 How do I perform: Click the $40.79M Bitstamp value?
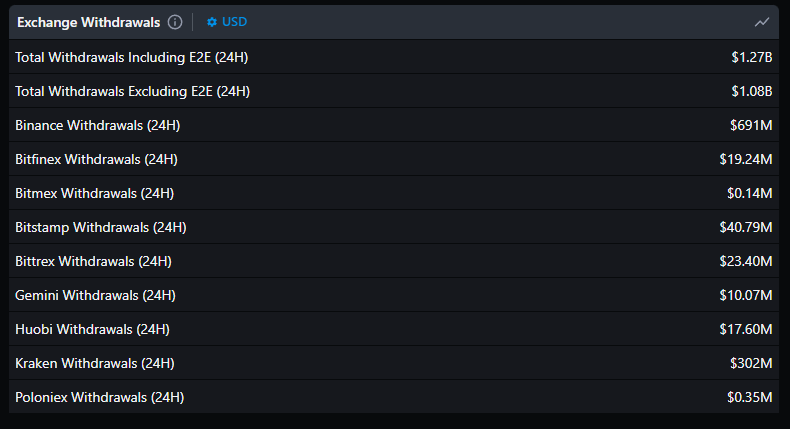point(746,227)
